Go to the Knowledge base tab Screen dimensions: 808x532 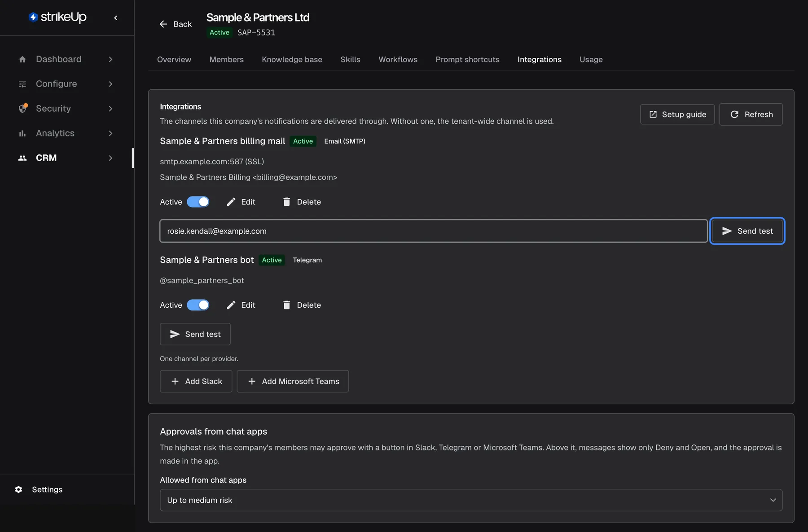(292, 60)
